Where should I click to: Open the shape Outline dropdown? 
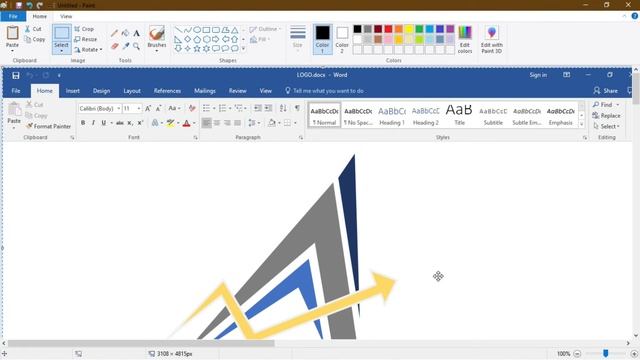tap(265, 29)
